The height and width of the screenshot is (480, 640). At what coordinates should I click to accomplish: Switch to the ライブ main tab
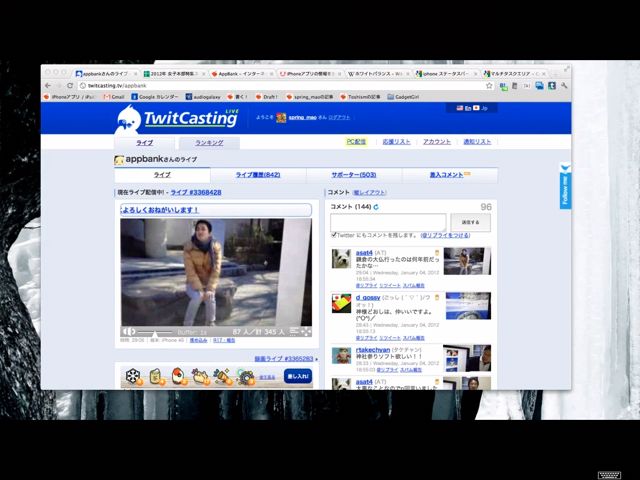point(144,142)
